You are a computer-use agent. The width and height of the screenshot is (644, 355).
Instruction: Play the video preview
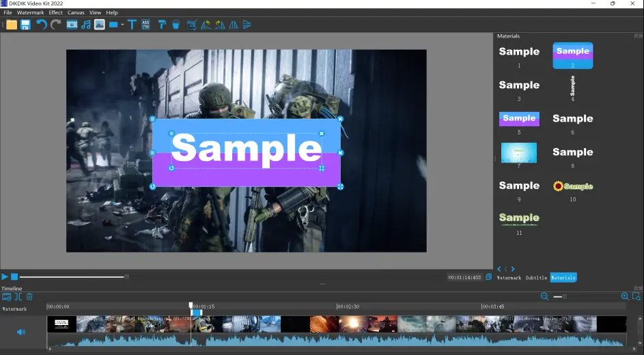click(5, 276)
